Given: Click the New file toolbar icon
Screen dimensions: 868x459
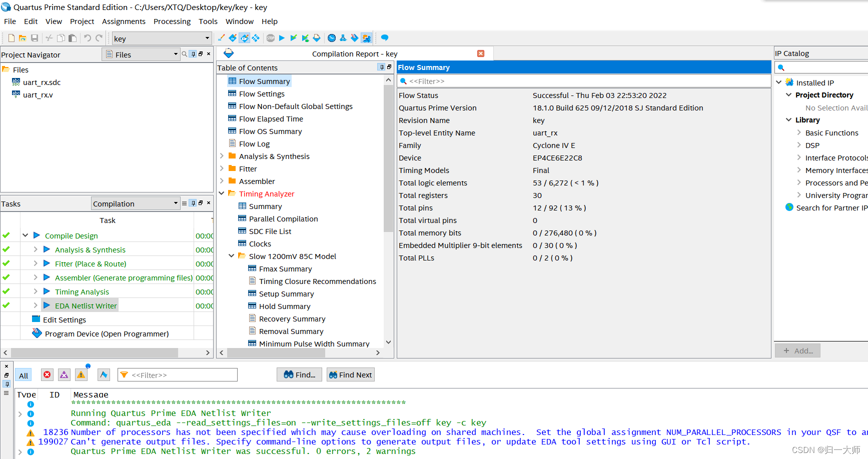Looking at the screenshot, I should (x=12, y=38).
